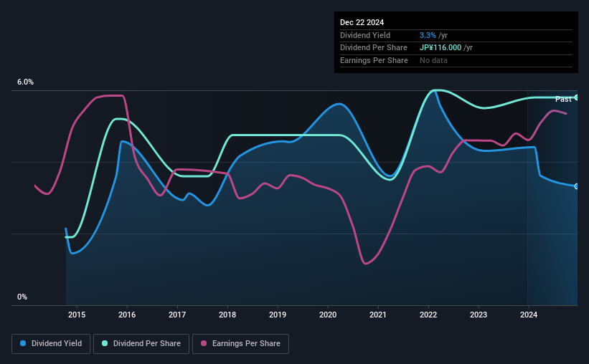Click the 6.0% y-axis label
The image size is (589, 364).
(x=25, y=82)
